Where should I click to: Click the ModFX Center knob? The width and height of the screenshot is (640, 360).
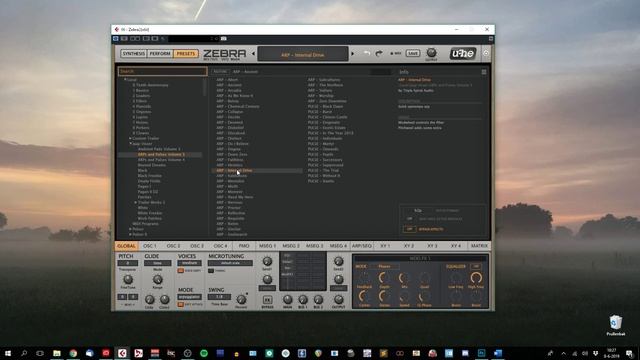point(364,296)
